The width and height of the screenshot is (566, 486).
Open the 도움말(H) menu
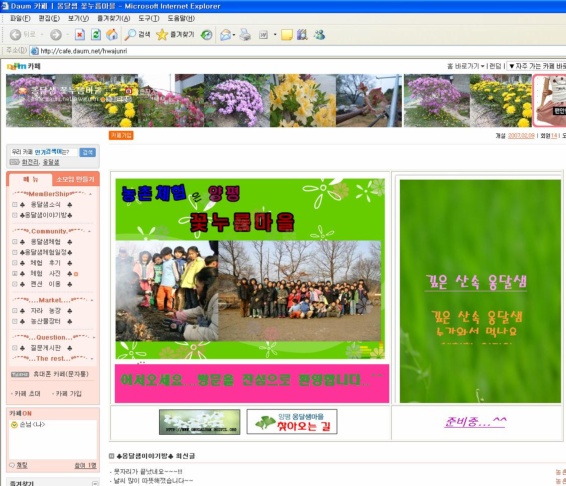click(181, 18)
